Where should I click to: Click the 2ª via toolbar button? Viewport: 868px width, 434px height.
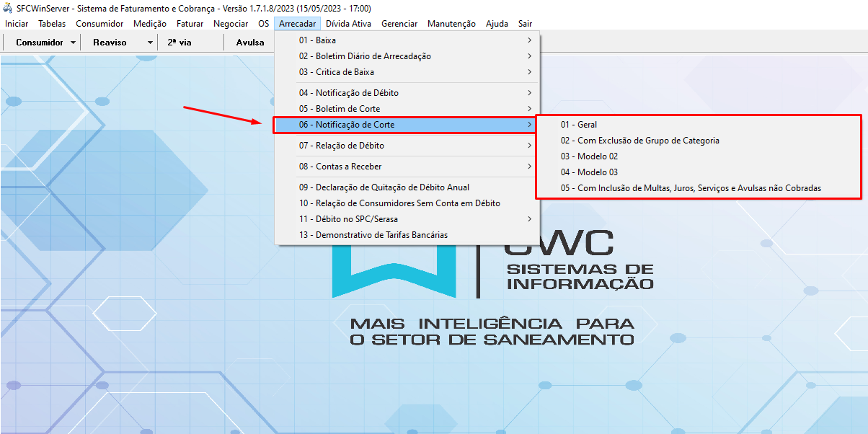point(180,43)
